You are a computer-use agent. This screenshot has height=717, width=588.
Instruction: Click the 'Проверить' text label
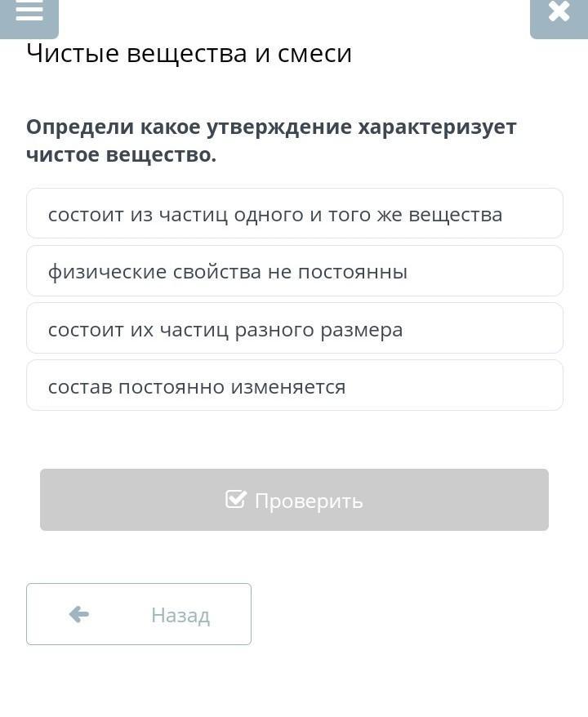(x=308, y=501)
